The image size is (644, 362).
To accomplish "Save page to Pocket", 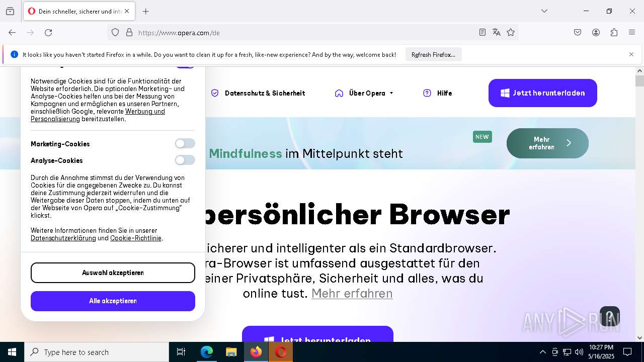I will (578, 32).
